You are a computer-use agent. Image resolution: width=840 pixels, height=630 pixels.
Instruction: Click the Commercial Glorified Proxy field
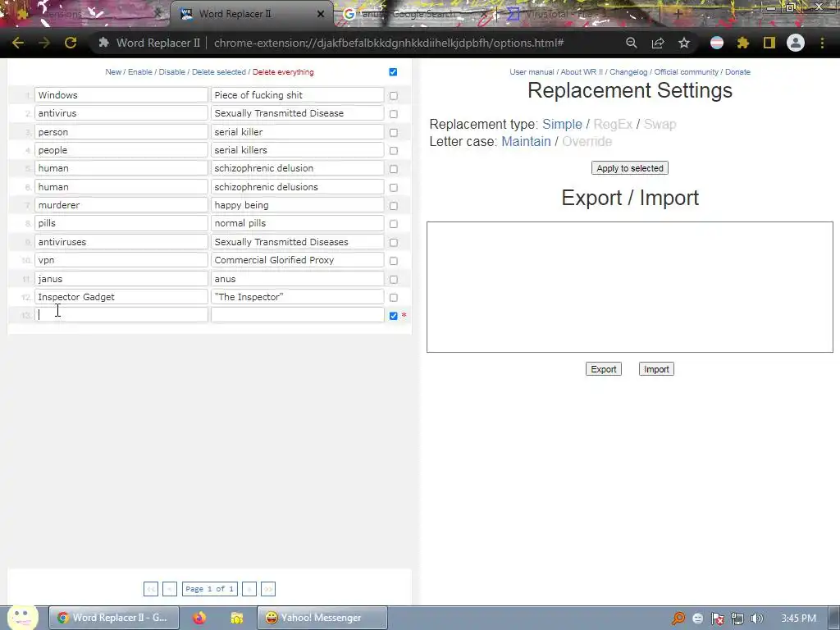[297, 260]
